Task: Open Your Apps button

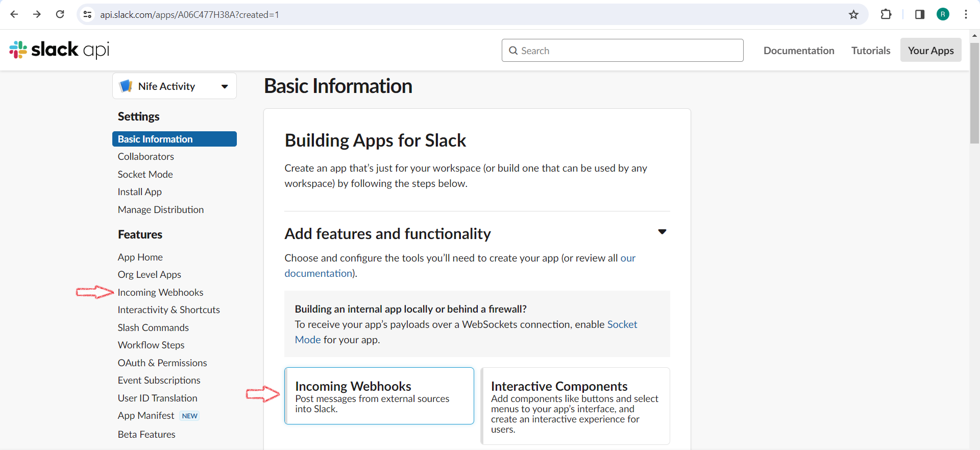Action: (x=930, y=50)
